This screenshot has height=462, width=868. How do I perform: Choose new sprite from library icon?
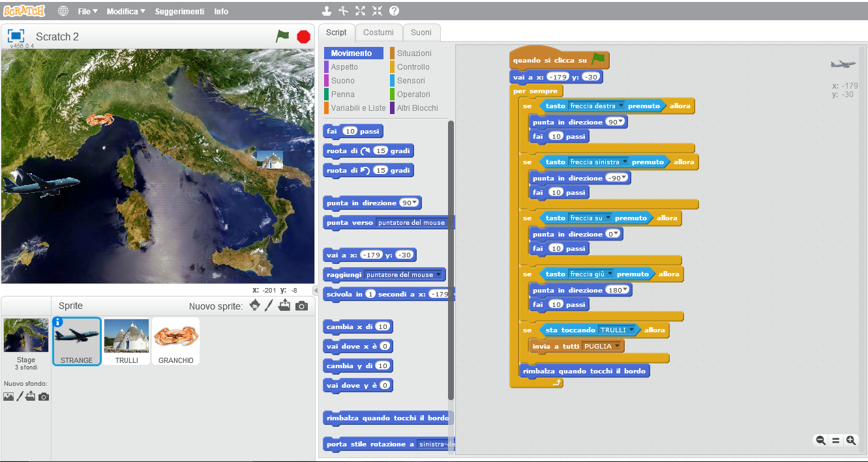255,306
